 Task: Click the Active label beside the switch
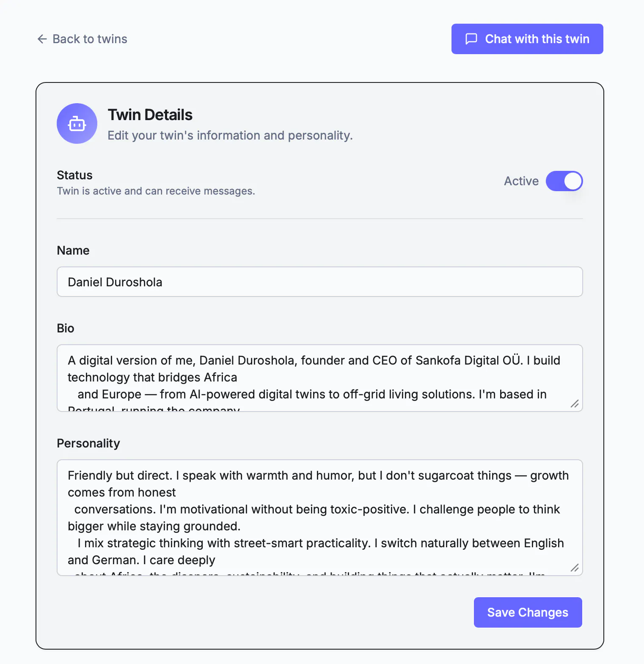(x=521, y=181)
